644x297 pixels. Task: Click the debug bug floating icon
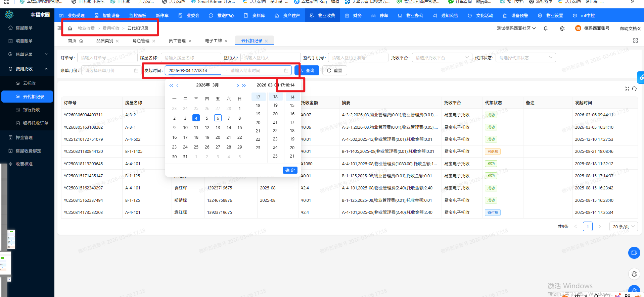634,274
